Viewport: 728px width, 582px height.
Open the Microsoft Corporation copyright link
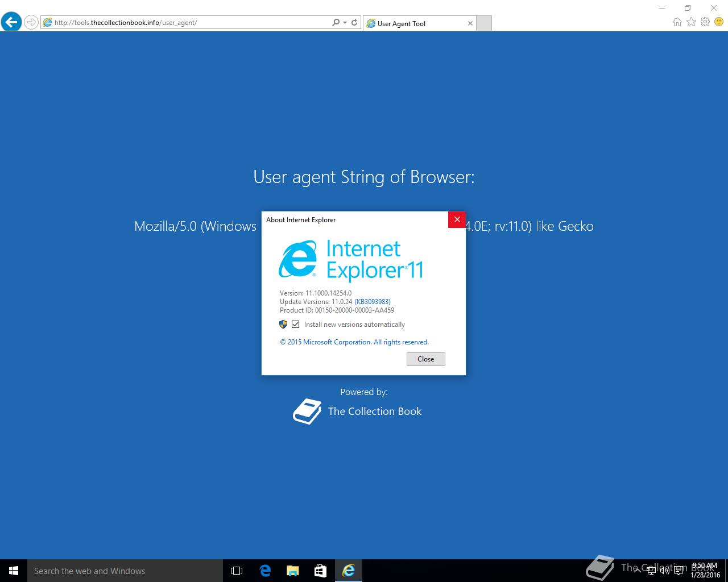(354, 342)
